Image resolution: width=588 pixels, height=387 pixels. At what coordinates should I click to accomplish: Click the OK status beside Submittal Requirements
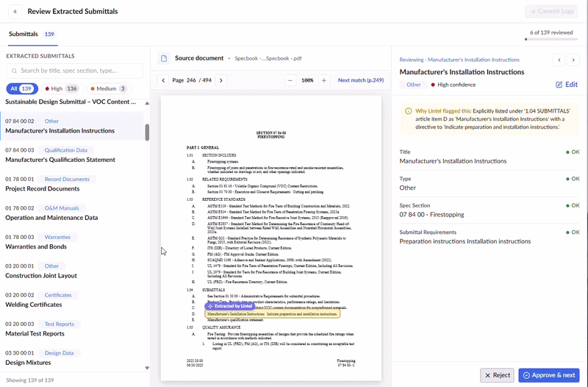[573, 232]
